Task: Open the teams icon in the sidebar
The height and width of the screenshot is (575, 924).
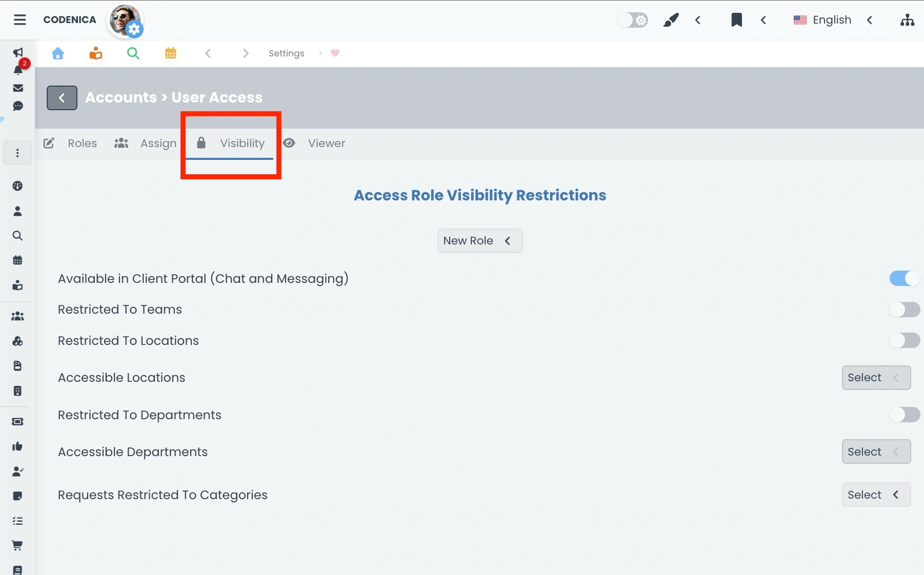Action: point(17,316)
